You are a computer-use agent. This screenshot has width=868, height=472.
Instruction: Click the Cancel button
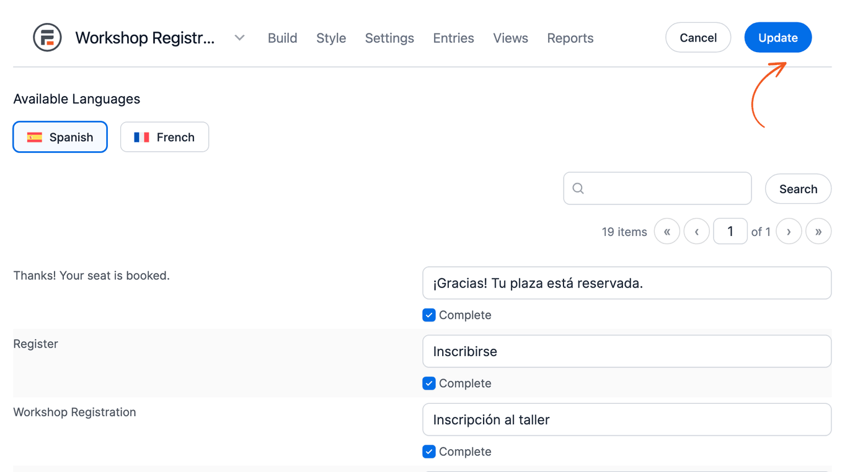click(698, 38)
